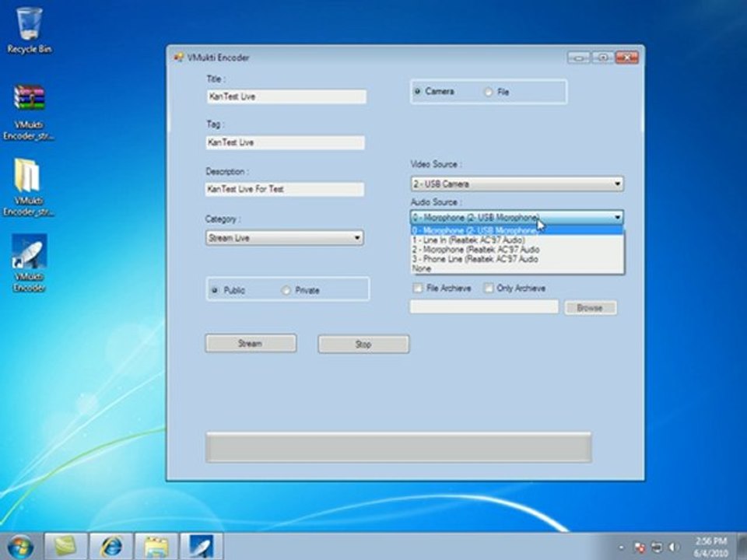Click the volume speaker tray icon
The height and width of the screenshot is (560, 747).
coord(674,547)
